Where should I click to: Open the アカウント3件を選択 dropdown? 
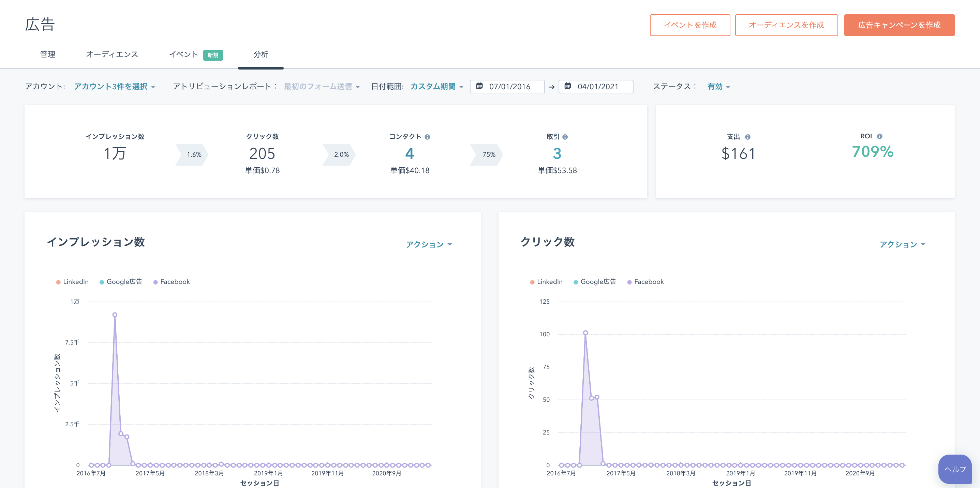(115, 86)
